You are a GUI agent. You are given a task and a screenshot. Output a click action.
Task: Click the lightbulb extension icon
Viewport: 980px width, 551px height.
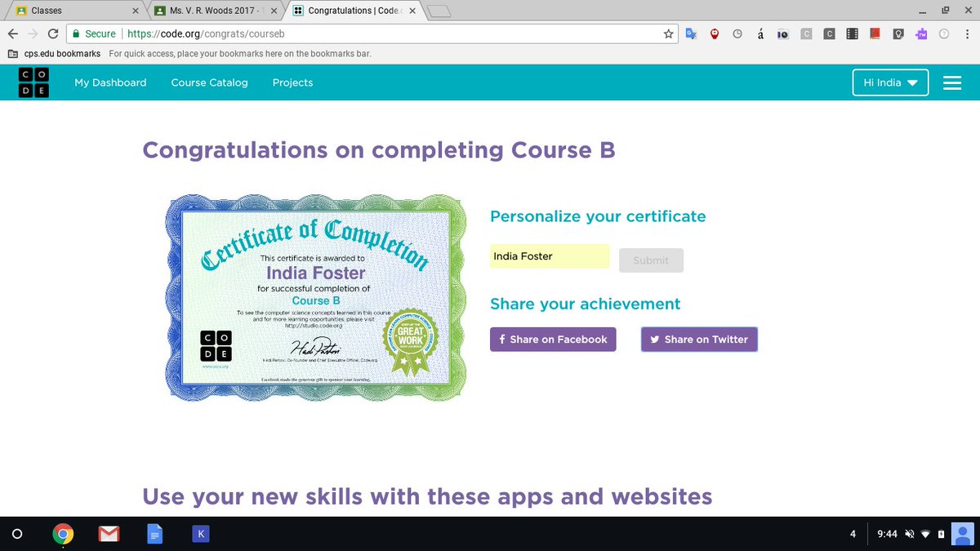click(x=898, y=33)
